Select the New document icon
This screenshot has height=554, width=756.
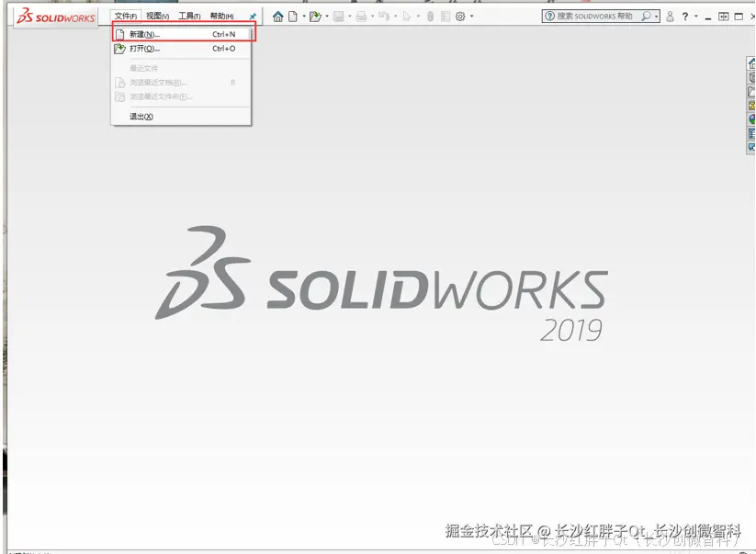coord(292,16)
